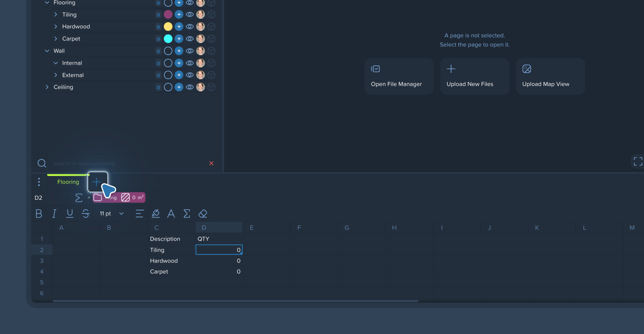Collapse the Wall group

(x=47, y=51)
